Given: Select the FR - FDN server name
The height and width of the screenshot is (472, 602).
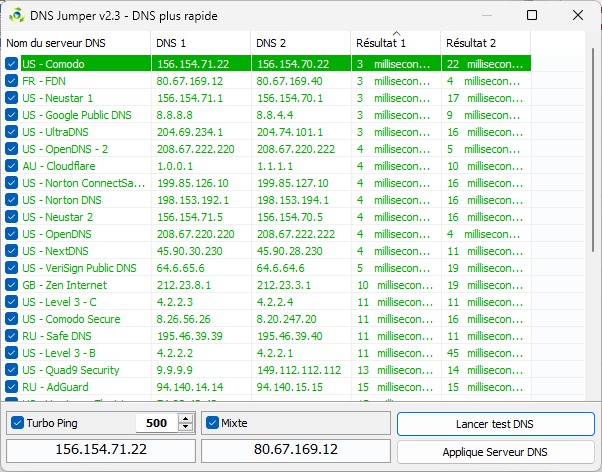Looking at the screenshot, I should 44,81.
